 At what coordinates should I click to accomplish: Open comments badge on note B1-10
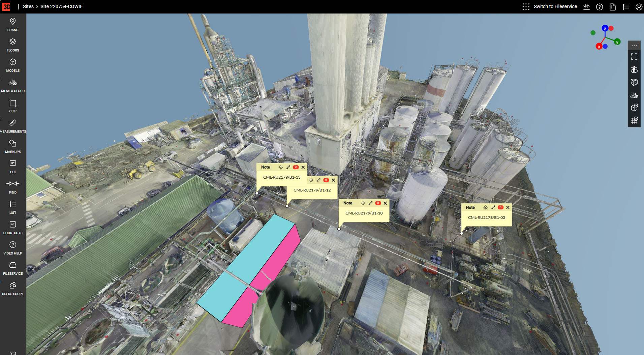[x=378, y=203]
